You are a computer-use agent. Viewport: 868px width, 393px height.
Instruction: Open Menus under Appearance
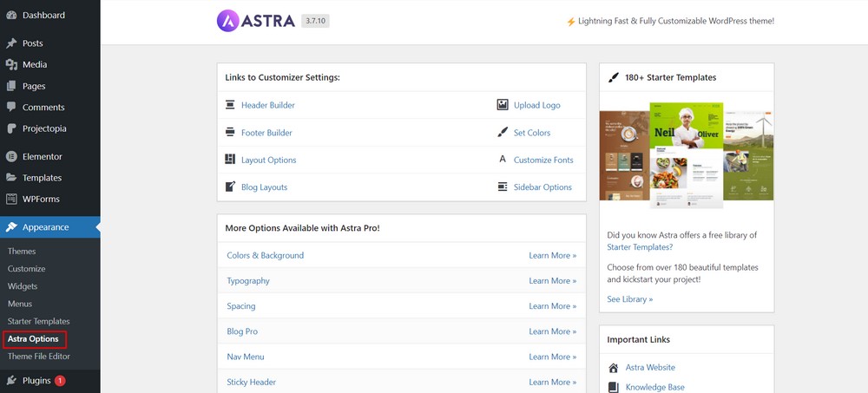pyautogui.click(x=20, y=304)
